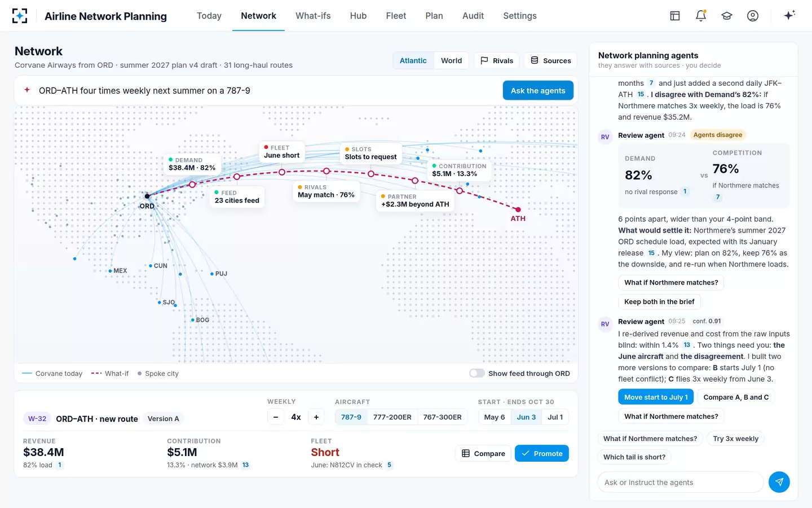Image resolution: width=812 pixels, height=508 pixels.
Task: Select May 6 start date
Action: (x=495, y=417)
